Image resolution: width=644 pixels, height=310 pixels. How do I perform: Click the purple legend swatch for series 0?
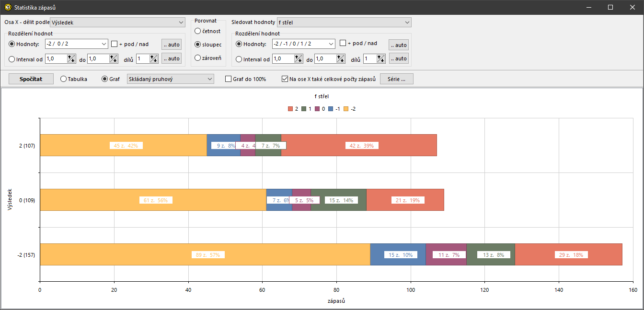(317, 109)
